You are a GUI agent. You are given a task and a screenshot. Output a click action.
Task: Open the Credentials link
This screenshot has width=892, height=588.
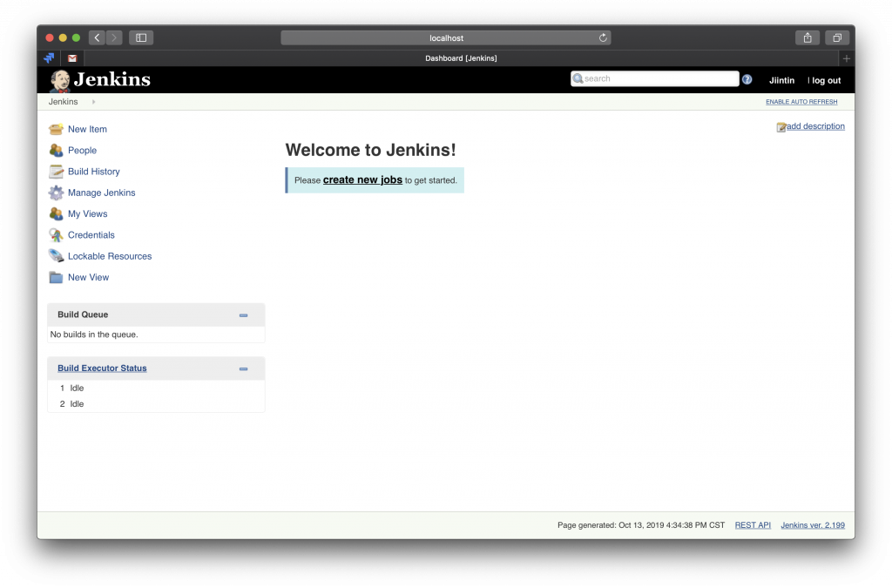91,235
